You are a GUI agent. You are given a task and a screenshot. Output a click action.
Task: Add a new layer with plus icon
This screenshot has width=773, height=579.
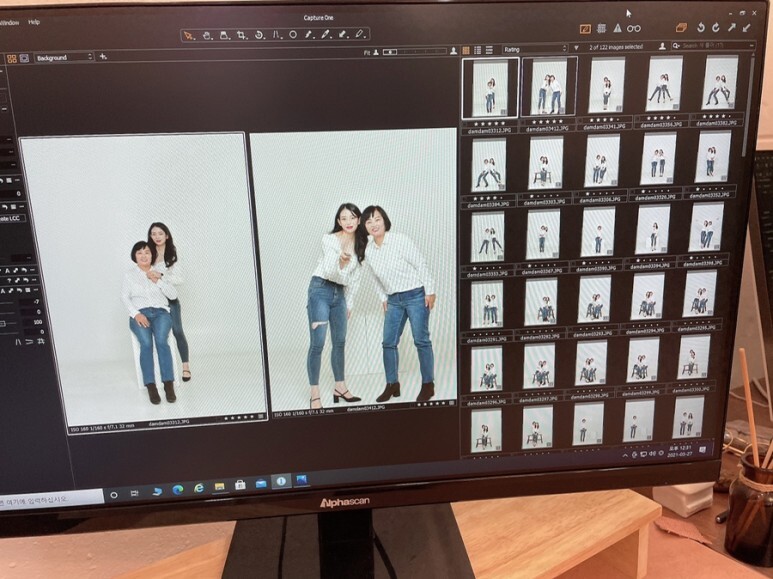[x=103, y=57]
